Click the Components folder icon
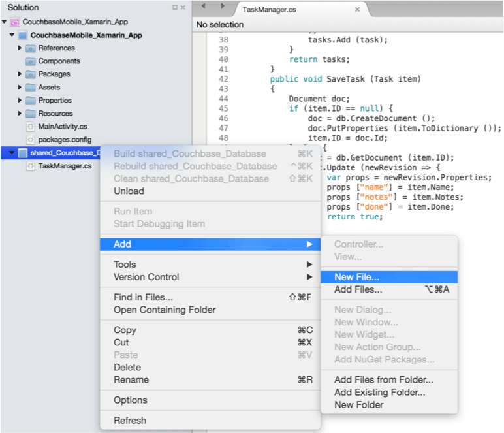The width and height of the screenshot is (504, 433). coord(30,61)
